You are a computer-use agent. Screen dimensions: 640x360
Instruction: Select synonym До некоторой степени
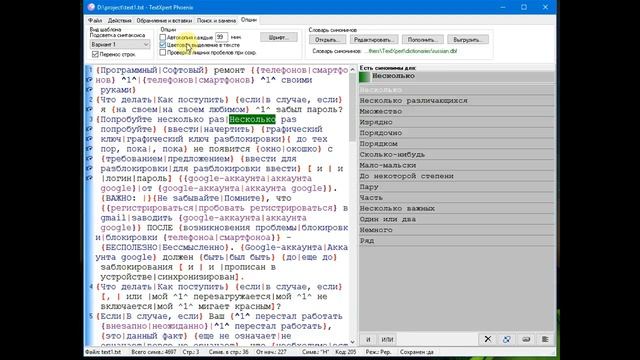pyautogui.click(x=457, y=176)
